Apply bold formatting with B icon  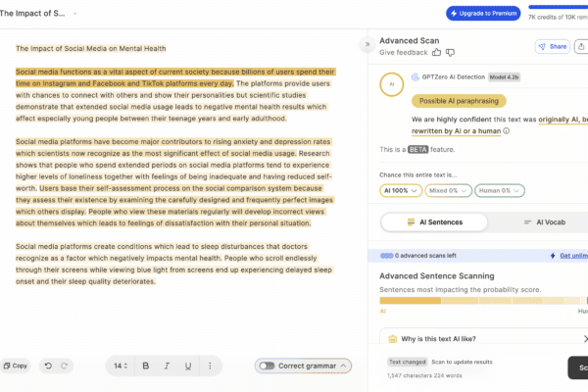(146, 366)
